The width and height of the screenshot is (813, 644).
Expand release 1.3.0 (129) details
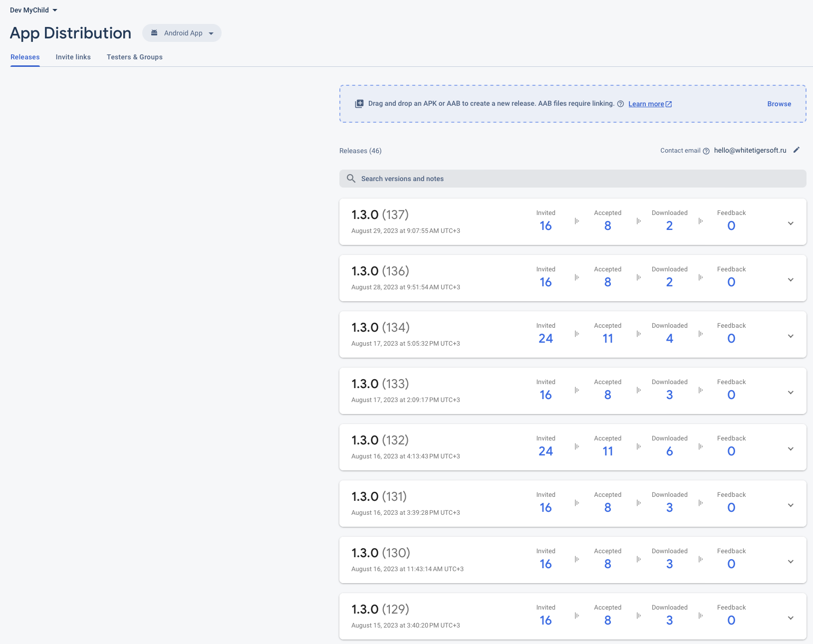coord(791,618)
